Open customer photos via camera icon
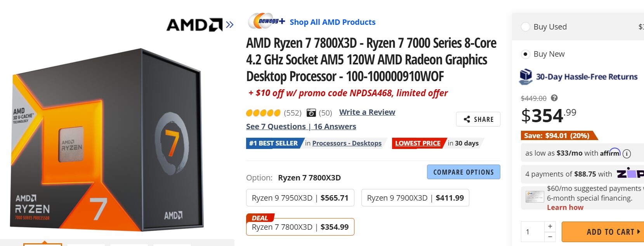Screen dimensions: 644x246 coord(311,113)
